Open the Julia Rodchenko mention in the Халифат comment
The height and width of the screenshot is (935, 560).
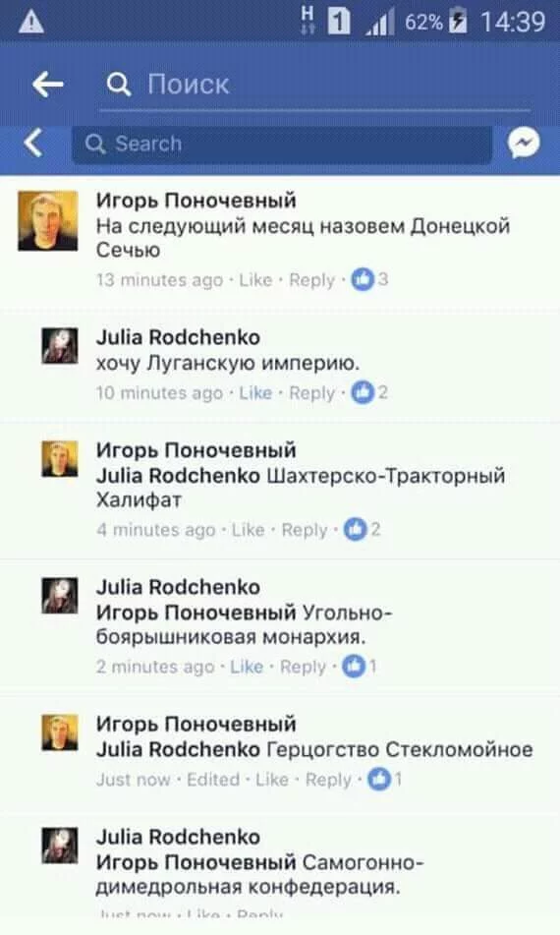[178, 475]
